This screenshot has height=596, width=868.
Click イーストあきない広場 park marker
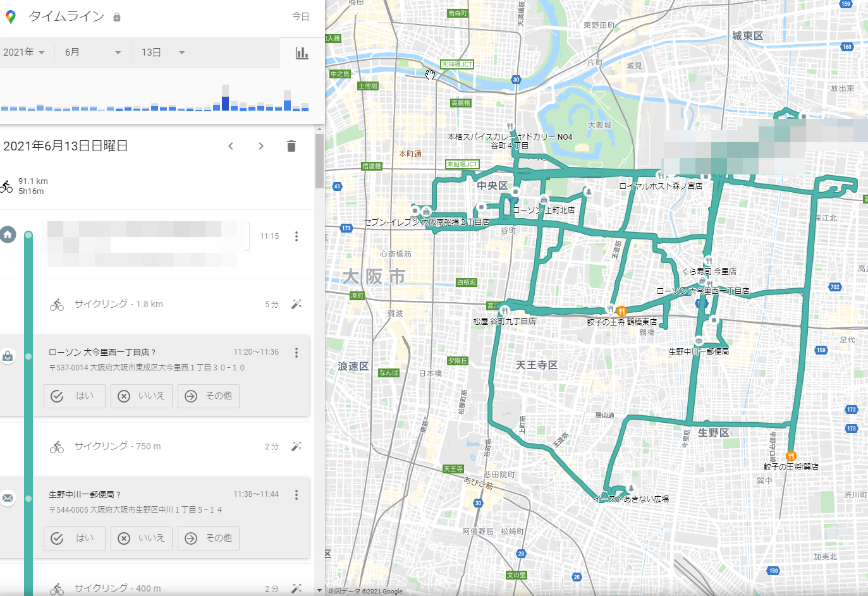coord(630,489)
